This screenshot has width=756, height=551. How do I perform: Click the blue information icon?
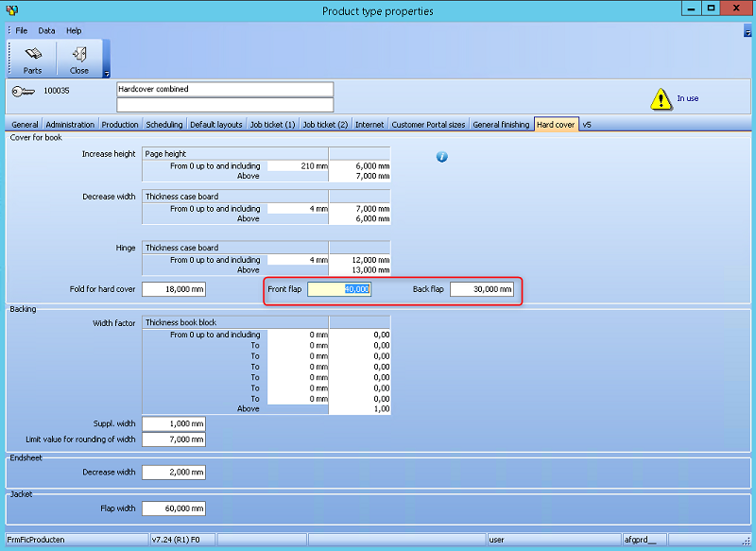tap(441, 157)
